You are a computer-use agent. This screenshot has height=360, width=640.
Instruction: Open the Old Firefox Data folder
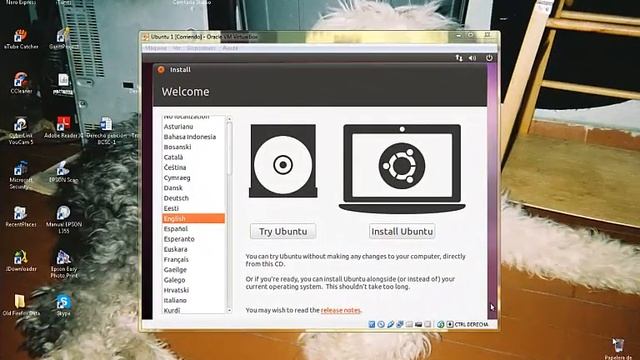[21, 305]
